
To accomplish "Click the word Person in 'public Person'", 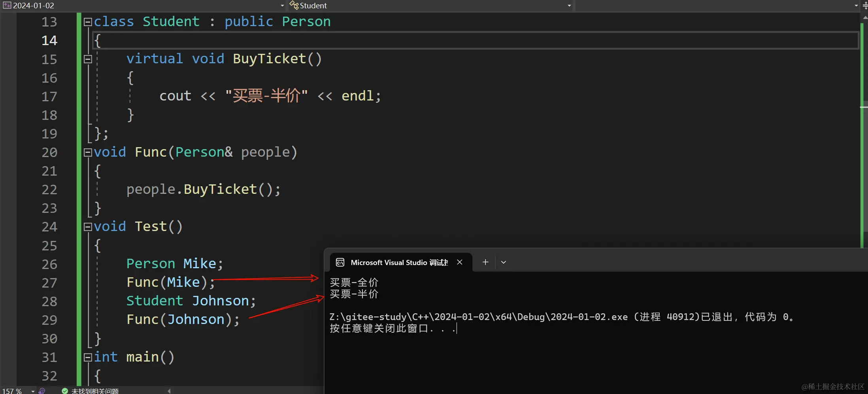I will [x=306, y=22].
